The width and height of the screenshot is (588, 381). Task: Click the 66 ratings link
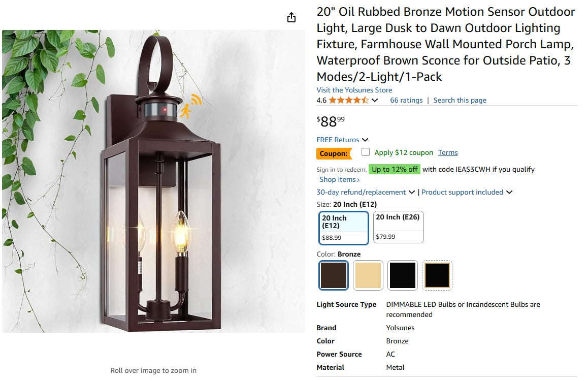tap(406, 100)
